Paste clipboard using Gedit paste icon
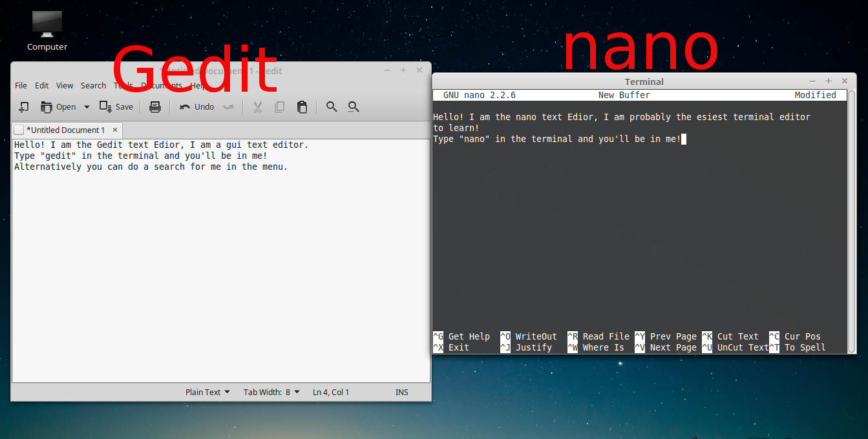Viewport: 868px width, 439px height. click(x=302, y=107)
